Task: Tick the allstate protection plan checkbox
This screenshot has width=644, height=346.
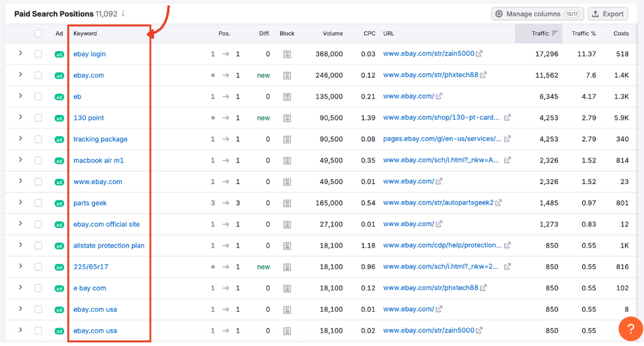Action: tap(38, 246)
